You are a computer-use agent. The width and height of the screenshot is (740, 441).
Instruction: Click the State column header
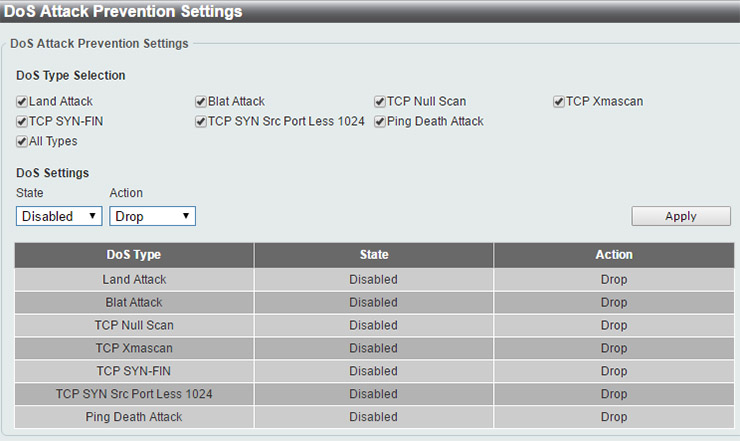[373, 255]
